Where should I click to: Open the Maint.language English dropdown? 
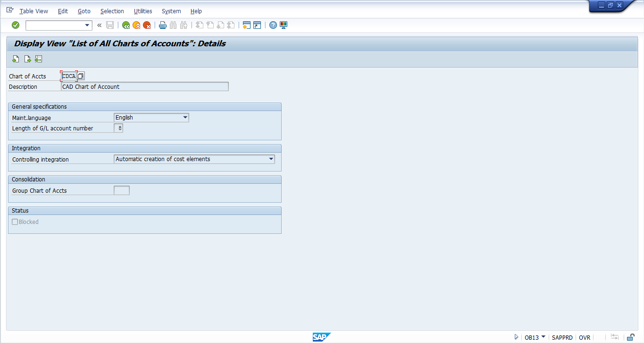click(185, 117)
